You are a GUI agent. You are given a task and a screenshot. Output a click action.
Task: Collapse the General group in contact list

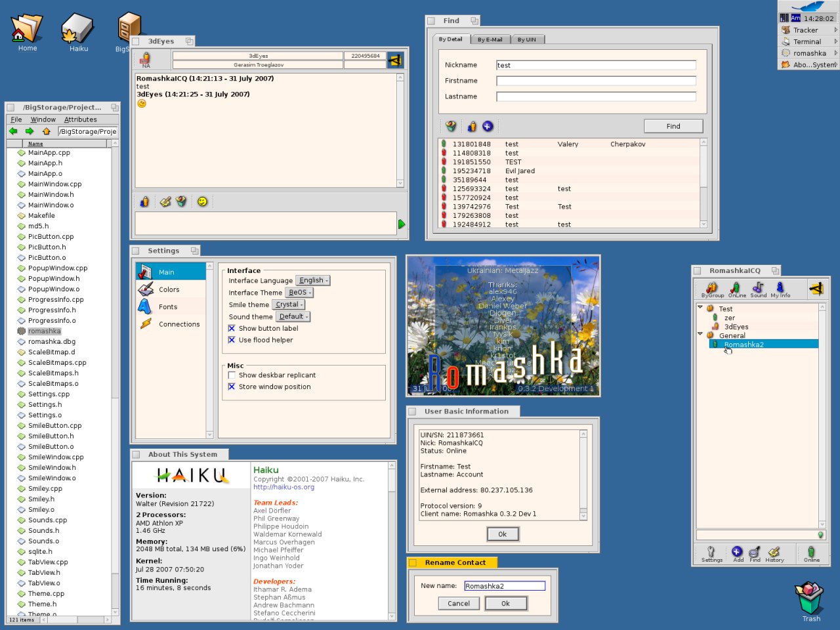pyautogui.click(x=700, y=335)
